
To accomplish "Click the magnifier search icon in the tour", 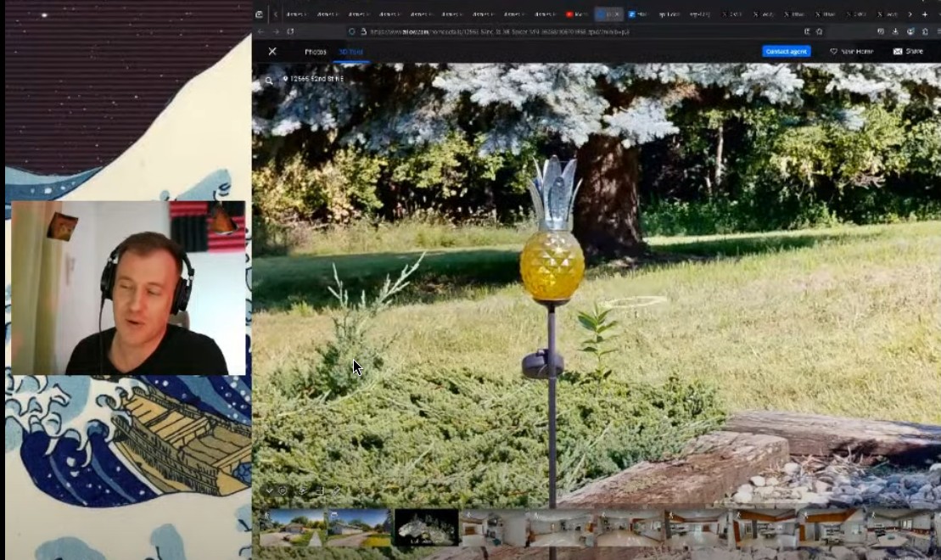I will click(269, 81).
